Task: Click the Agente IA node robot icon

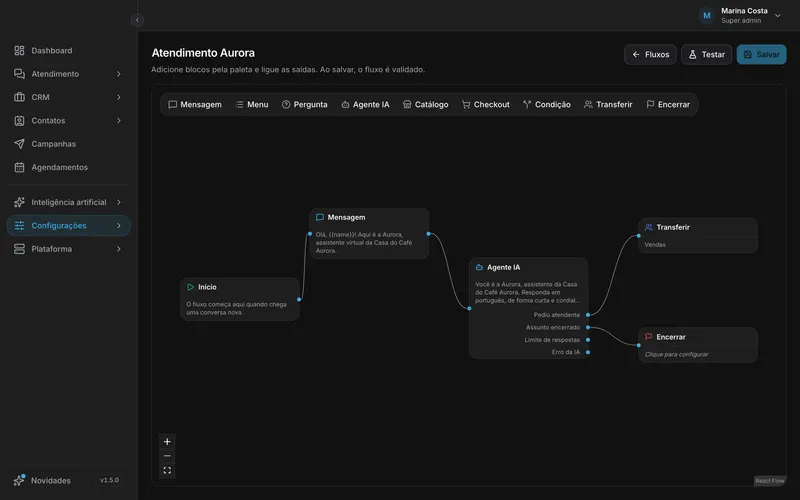Action: 479,267
